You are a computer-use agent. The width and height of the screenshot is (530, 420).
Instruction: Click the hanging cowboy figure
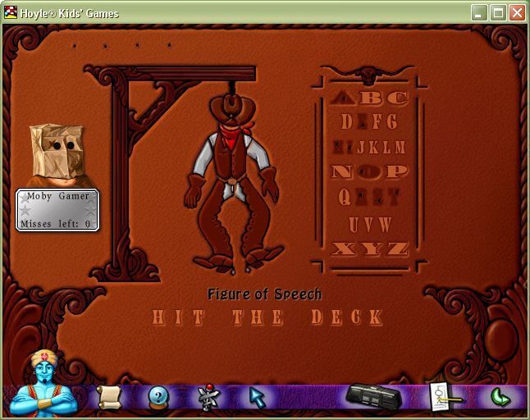coord(232,182)
